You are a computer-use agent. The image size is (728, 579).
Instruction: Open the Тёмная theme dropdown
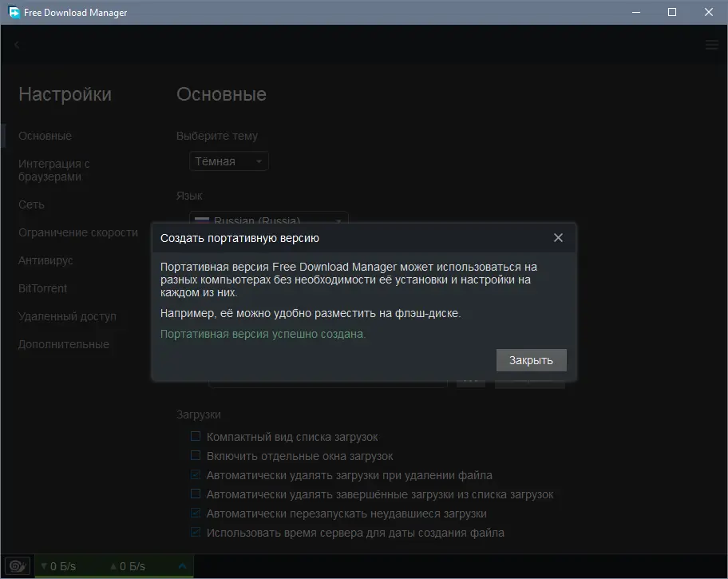click(229, 161)
